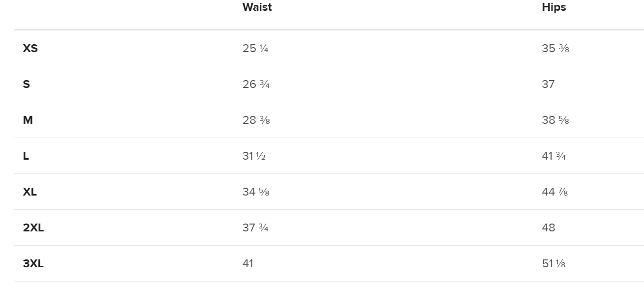This screenshot has height=283, width=644.
Task: Select the 2XL size row label
Action: click(33, 227)
